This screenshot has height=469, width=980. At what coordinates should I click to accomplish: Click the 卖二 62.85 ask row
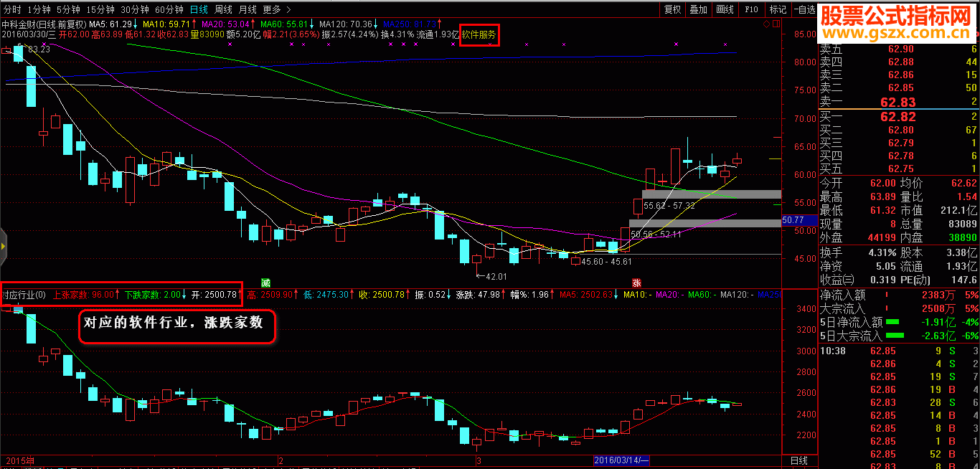tap(899, 88)
